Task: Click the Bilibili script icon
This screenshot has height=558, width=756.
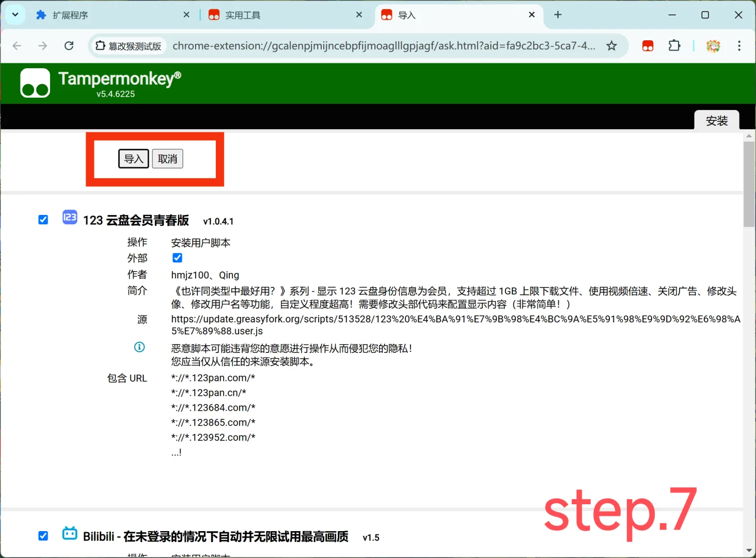Action: pyautogui.click(x=69, y=533)
